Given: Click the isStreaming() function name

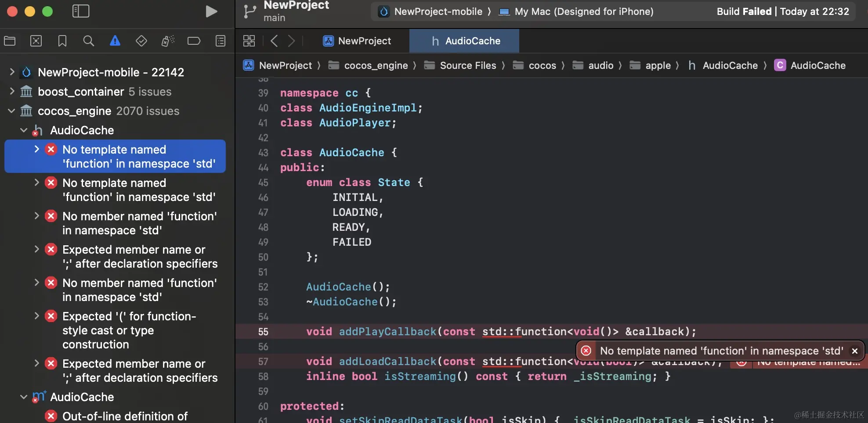Looking at the screenshot, I should (x=420, y=376).
